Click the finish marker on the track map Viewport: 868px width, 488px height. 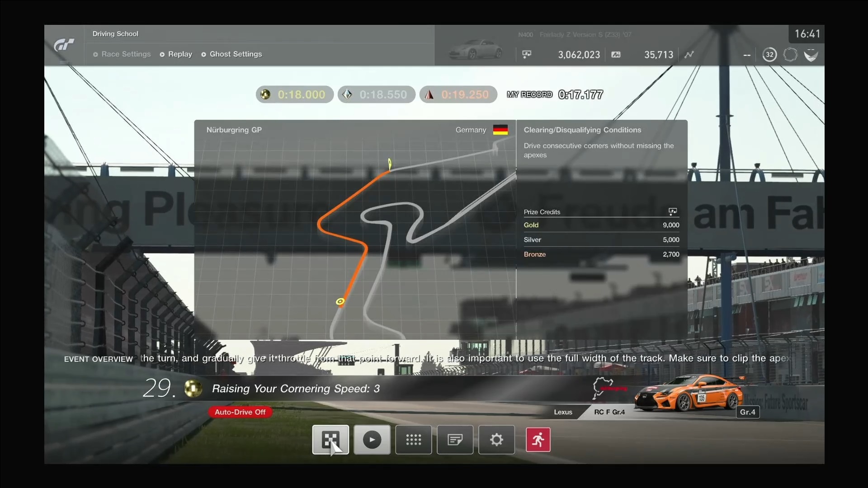point(390,163)
